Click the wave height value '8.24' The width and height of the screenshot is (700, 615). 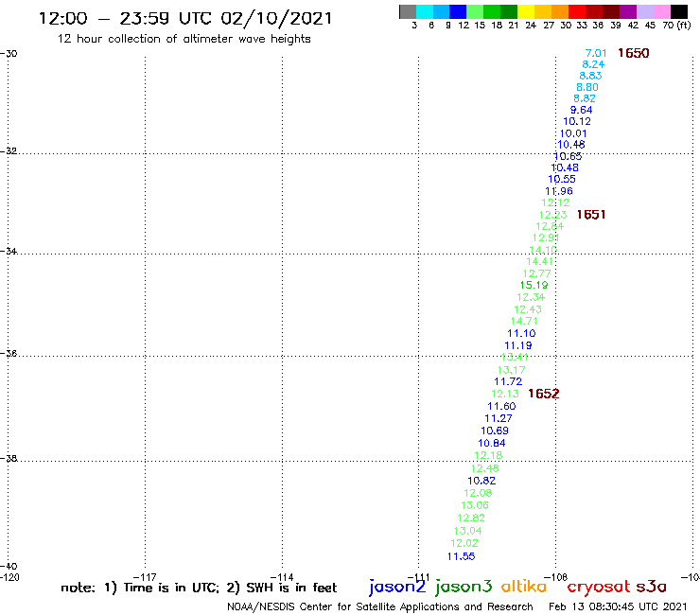593,64
